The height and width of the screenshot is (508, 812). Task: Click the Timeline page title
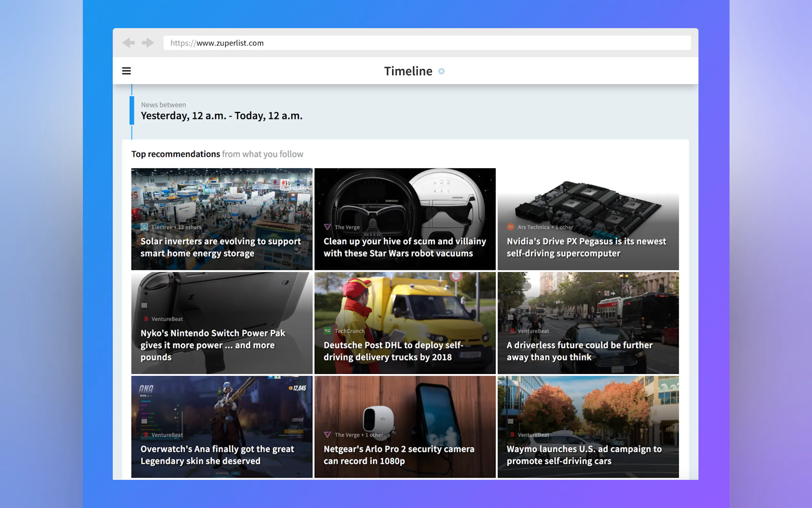click(x=408, y=71)
